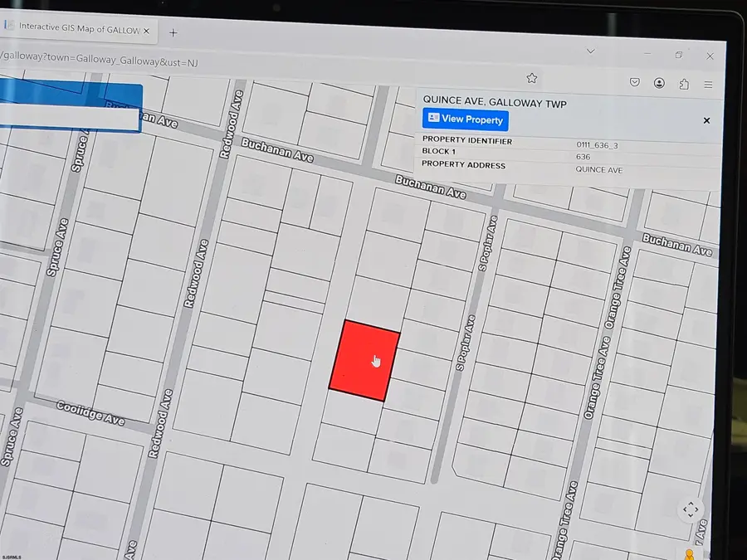Select the red highlighted parcel on the map
Image resolution: width=747 pixels, height=560 pixels.
click(364, 361)
